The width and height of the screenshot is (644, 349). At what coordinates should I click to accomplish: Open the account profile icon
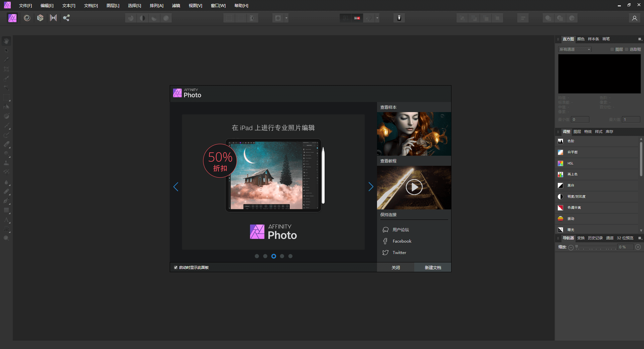[x=634, y=18]
